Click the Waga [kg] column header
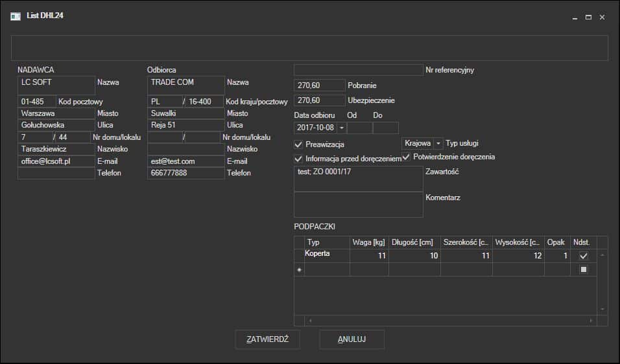 369,242
